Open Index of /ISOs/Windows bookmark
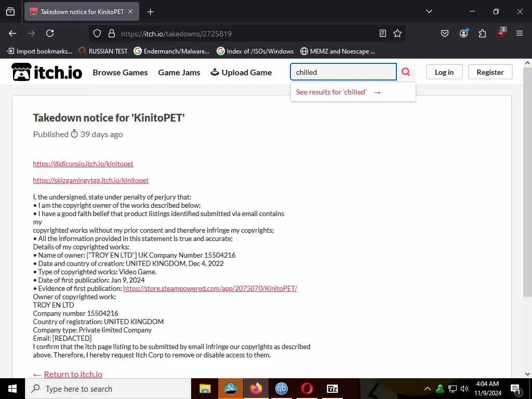This screenshot has width=532, height=399. (x=255, y=51)
